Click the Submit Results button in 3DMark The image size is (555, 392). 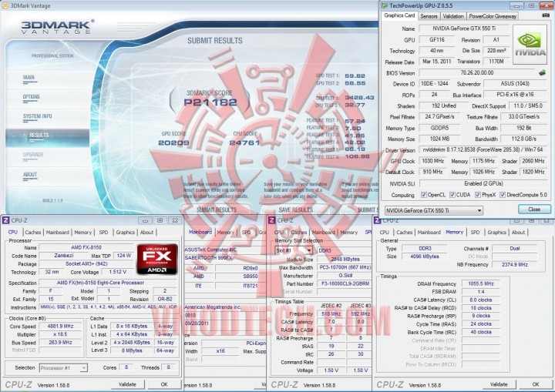[x=217, y=209]
